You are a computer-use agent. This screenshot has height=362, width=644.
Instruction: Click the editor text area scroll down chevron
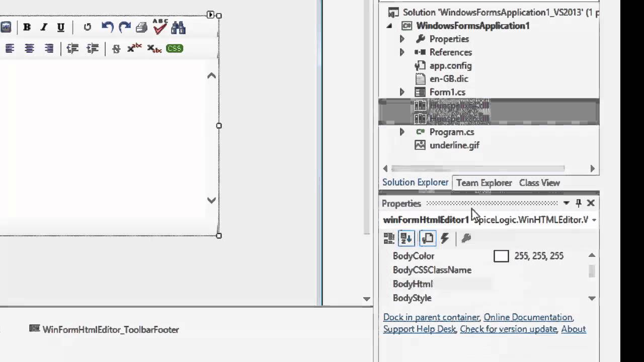point(212,200)
